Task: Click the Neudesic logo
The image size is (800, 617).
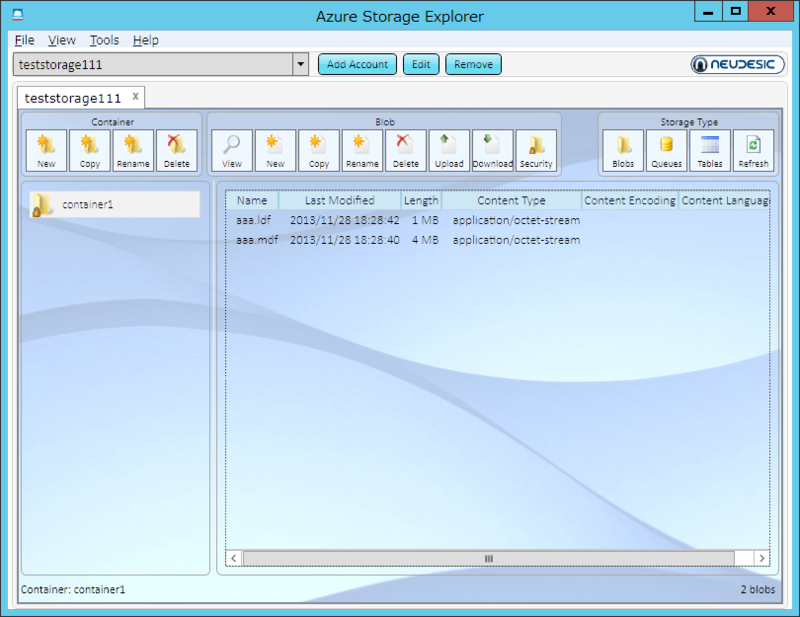Action: (x=737, y=64)
